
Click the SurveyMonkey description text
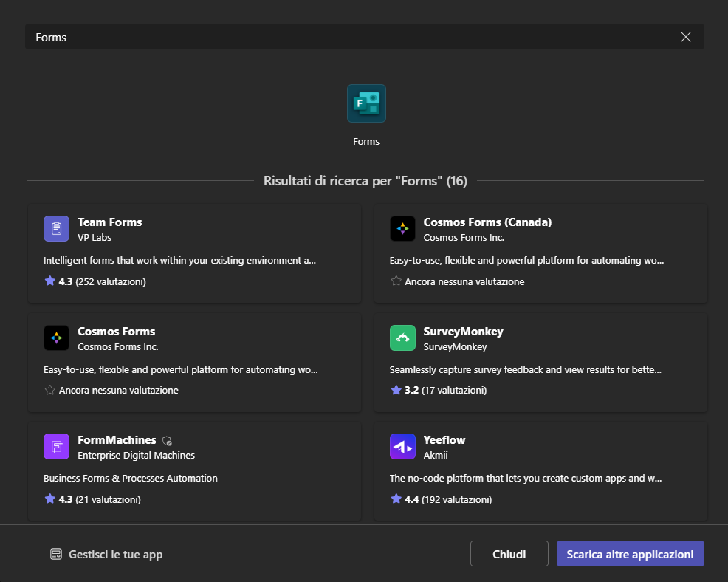(x=526, y=369)
